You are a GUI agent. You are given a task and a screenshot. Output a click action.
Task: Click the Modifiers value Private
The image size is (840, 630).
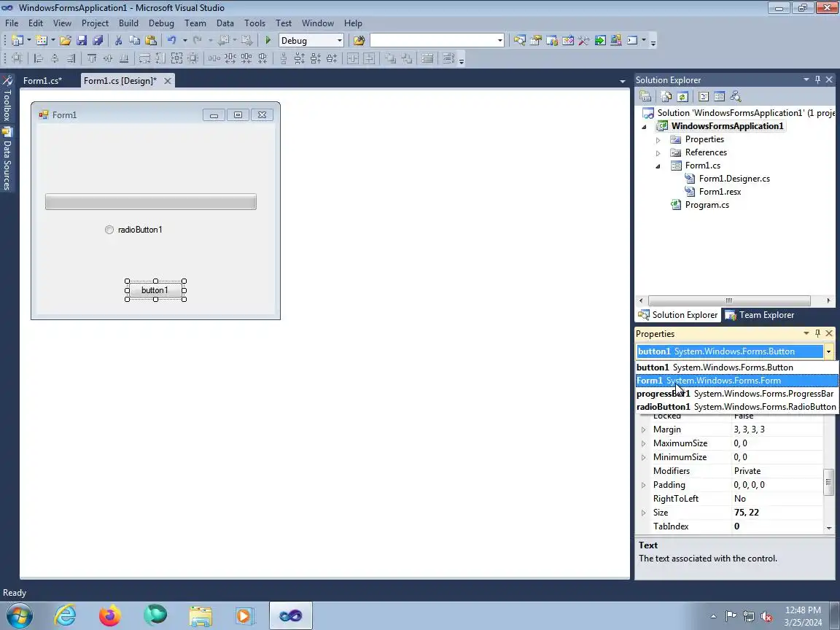pos(747,471)
